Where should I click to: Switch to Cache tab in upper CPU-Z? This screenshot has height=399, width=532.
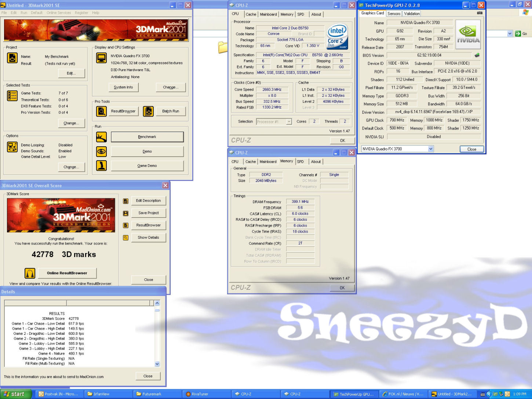tap(251, 14)
